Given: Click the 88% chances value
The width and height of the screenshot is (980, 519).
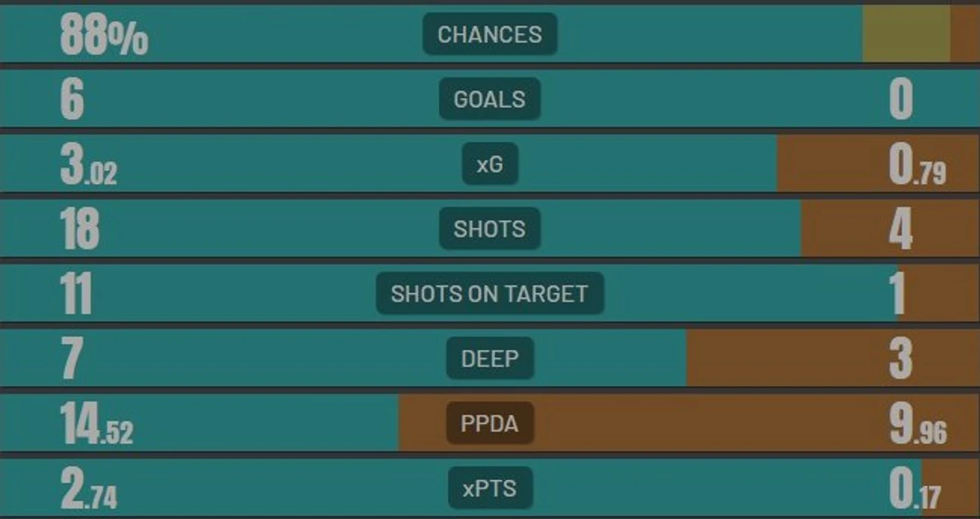Looking at the screenshot, I should [104, 34].
